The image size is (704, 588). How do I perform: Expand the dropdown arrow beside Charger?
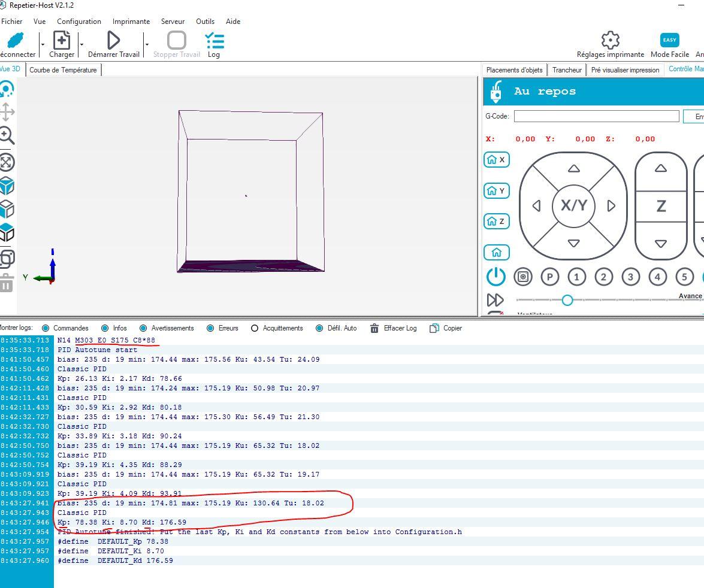[x=81, y=44]
